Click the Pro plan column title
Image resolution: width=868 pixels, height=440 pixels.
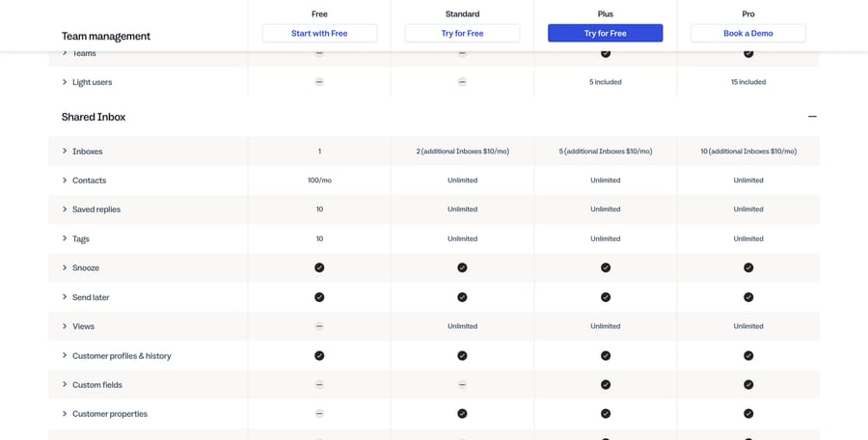[x=748, y=14]
